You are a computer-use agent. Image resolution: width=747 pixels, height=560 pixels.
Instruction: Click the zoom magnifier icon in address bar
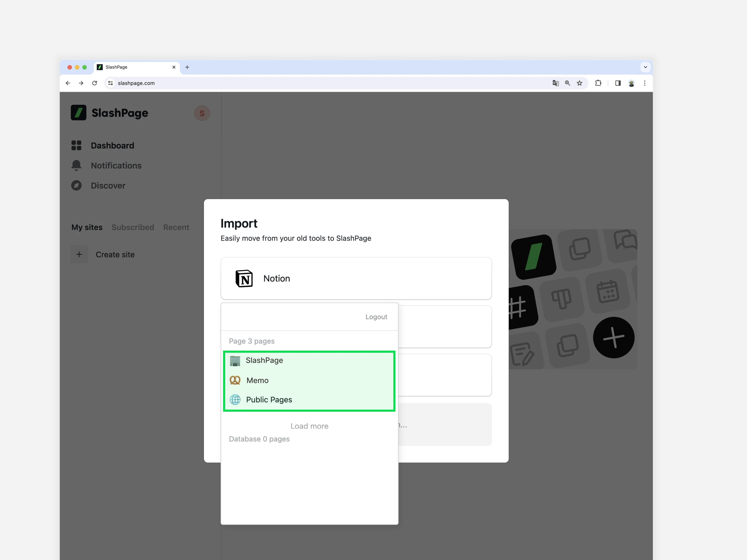click(x=568, y=83)
